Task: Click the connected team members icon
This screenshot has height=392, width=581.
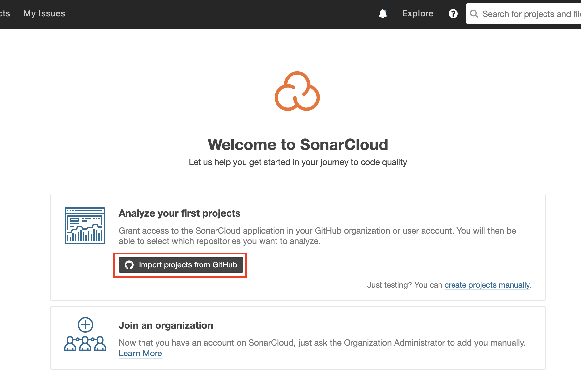Action: pos(85,344)
